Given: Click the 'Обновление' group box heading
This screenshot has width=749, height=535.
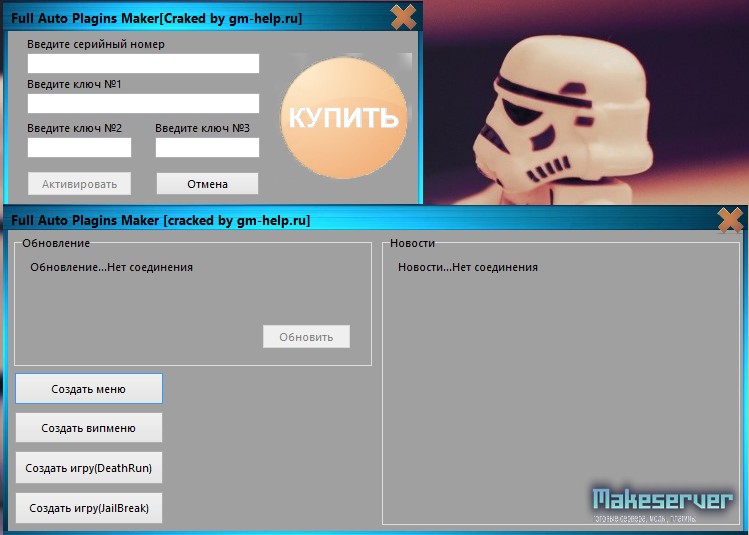Looking at the screenshot, I should [56, 243].
